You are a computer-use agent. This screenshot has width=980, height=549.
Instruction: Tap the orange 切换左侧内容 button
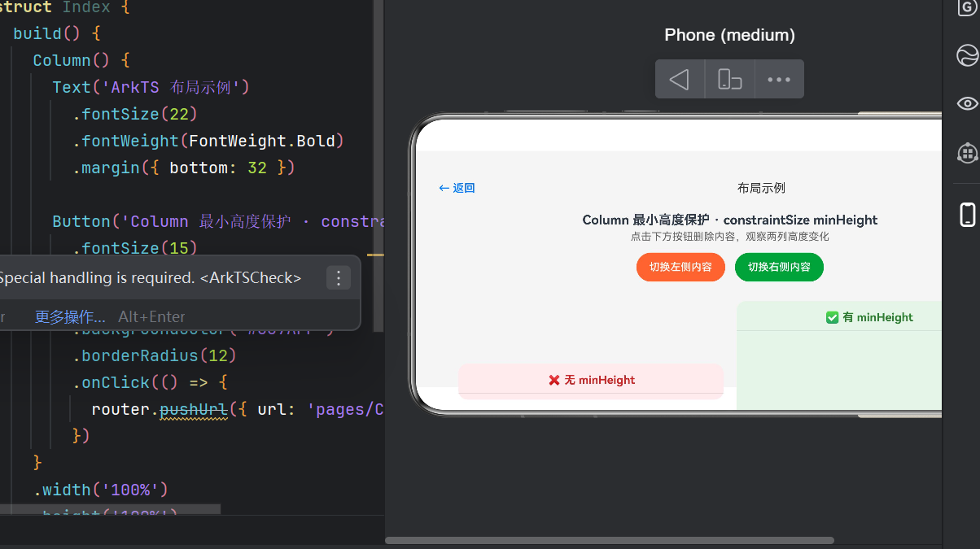680,267
